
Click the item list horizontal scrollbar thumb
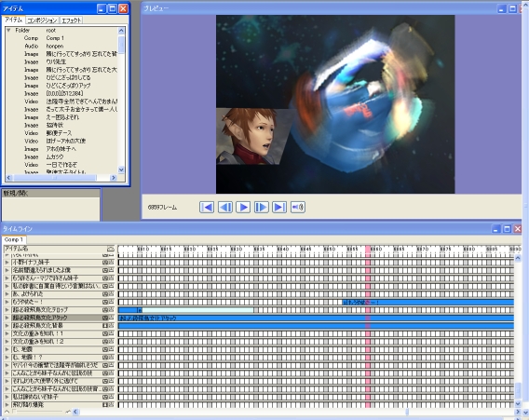pyautogui.click(x=55, y=178)
